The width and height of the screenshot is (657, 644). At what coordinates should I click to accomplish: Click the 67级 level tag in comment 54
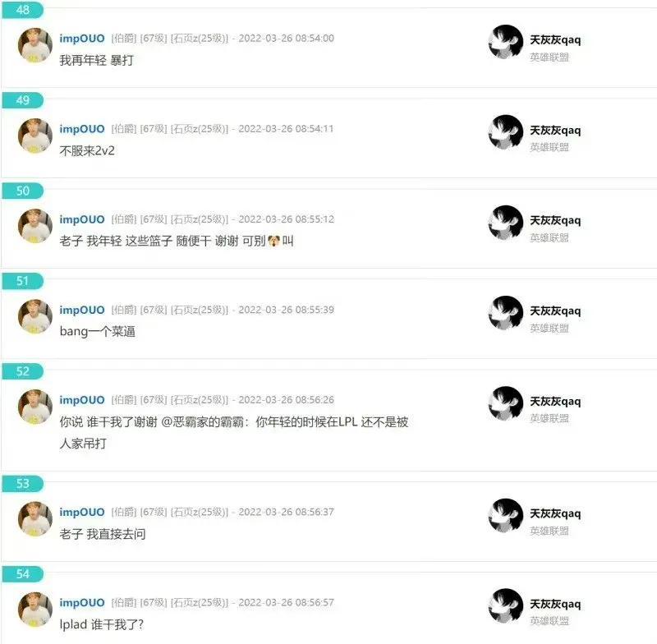(x=154, y=603)
